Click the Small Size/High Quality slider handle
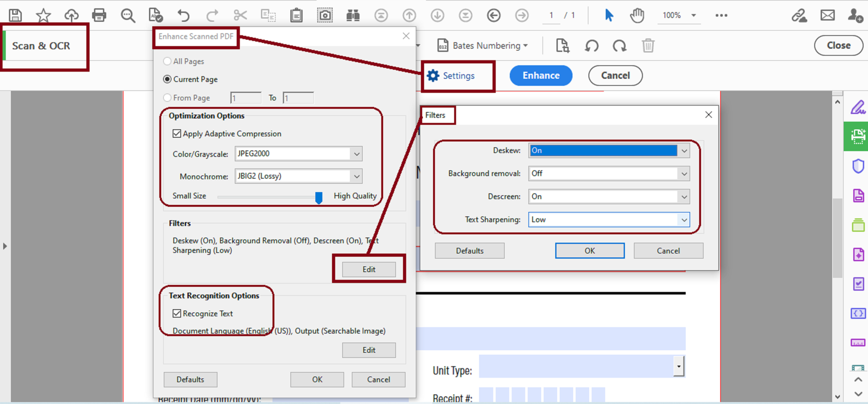Image resolution: width=868 pixels, height=404 pixels. 318,198
